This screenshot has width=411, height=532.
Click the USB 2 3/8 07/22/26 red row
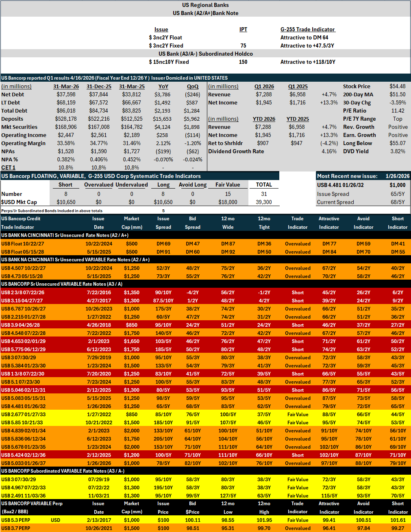(206, 292)
